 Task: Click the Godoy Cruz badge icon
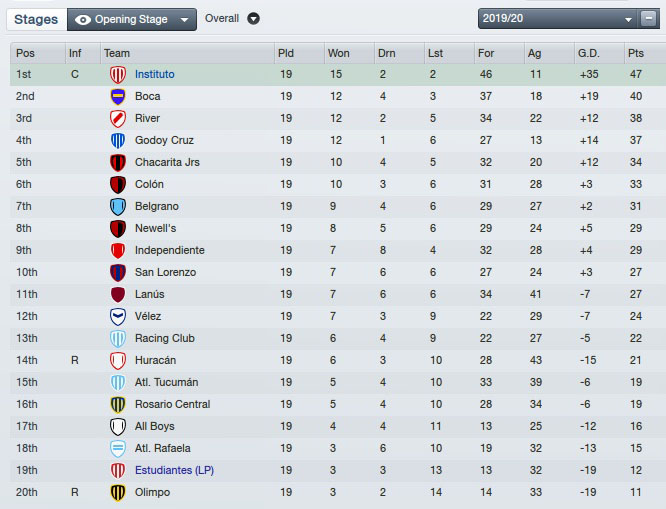pyautogui.click(x=117, y=141)
